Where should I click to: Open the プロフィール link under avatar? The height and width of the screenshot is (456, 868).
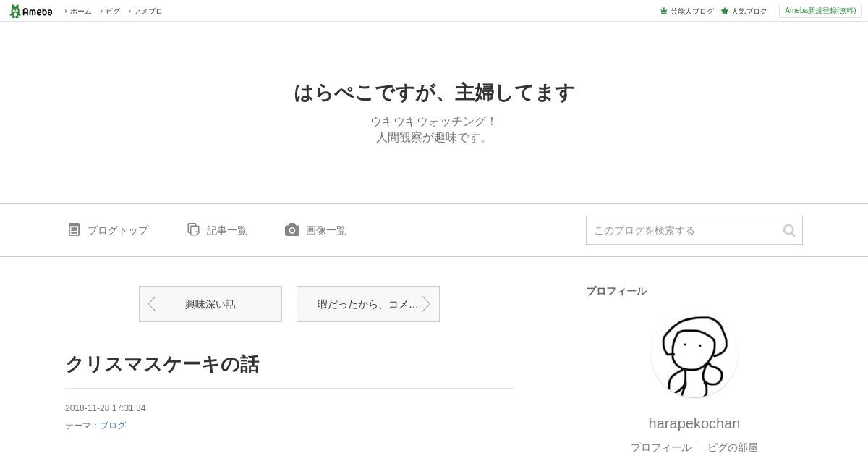[x=661, y=447]
